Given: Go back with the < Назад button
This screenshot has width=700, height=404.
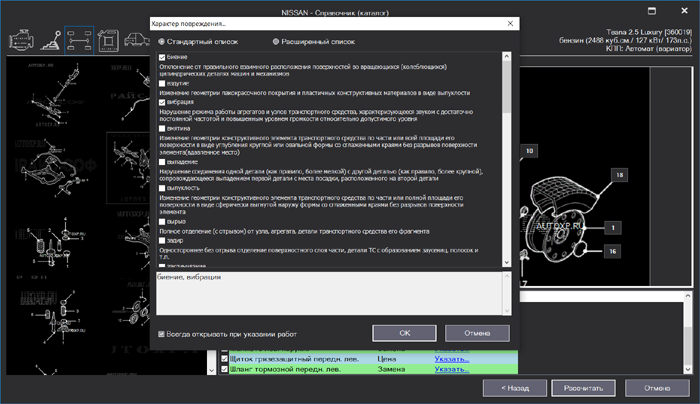Looking at the screenshot, I should pyautogui.click(x=515, y=388).
